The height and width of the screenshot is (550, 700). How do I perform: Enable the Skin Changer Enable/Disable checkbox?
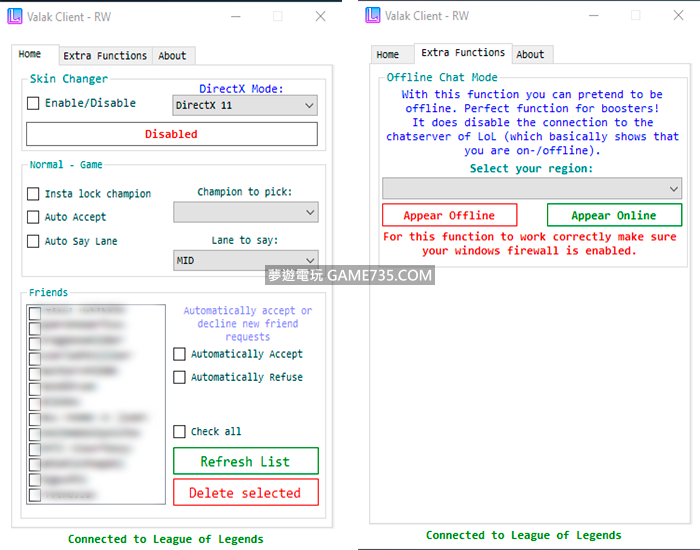[33, 104]
